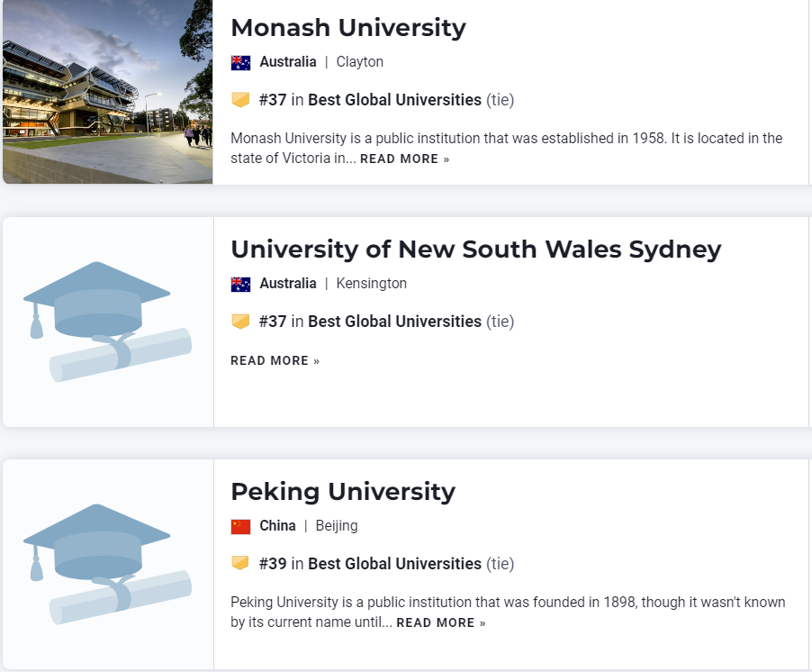812x672 pixels.
Task: Click the China country label for Peking University
Action: click(x=277, y=526)
